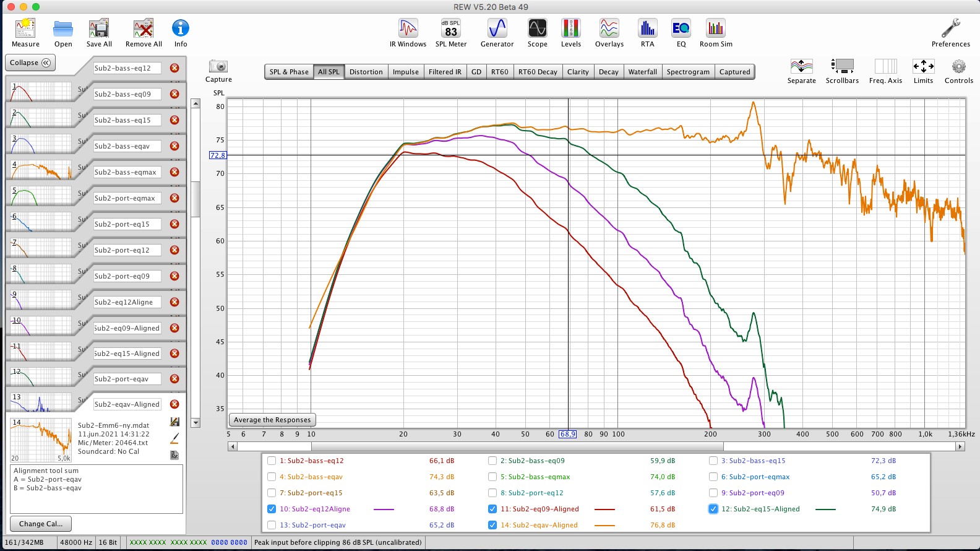Remove the Sub2-bass-eqmax measurement
Screen dimensions: 980x551
(x=174, y=172)
